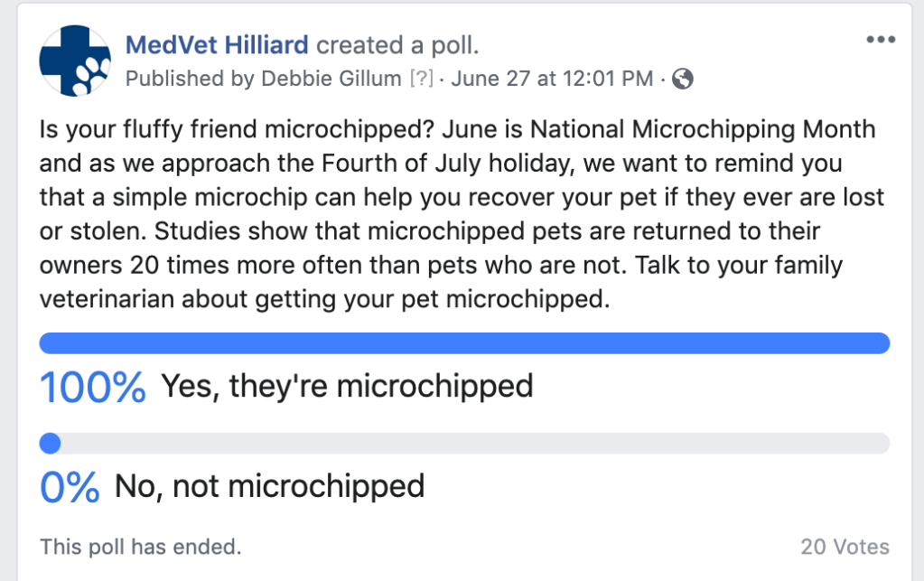Click the "This poll has ended." notice
The height and width of the screenshot is (581, 924).
[x=140, y=547]
